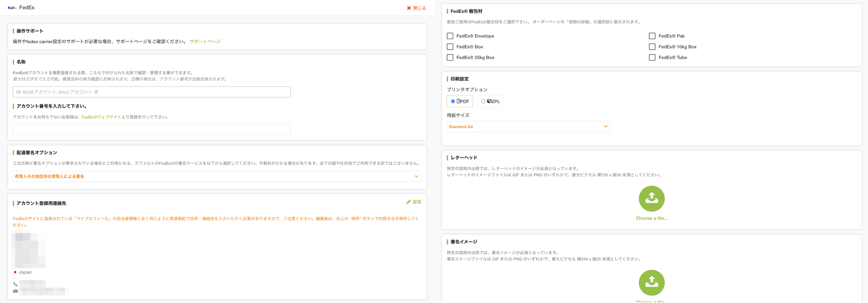This screenshot has width=868, height=303.
Task: Select the ZPL printer option
Action: 483,101
